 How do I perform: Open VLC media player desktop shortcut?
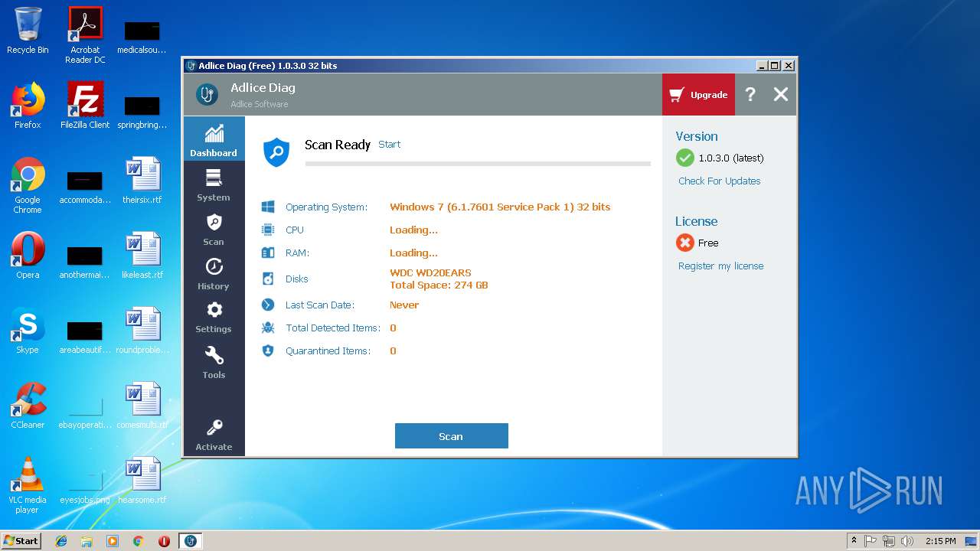tap(28, 484)
